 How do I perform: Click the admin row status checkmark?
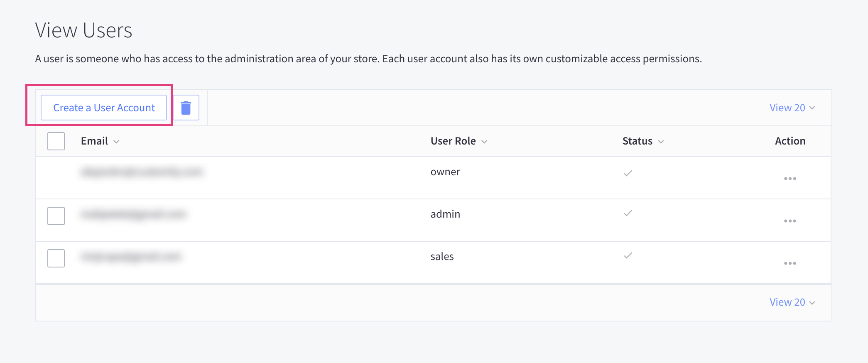[x=628, y=213]
